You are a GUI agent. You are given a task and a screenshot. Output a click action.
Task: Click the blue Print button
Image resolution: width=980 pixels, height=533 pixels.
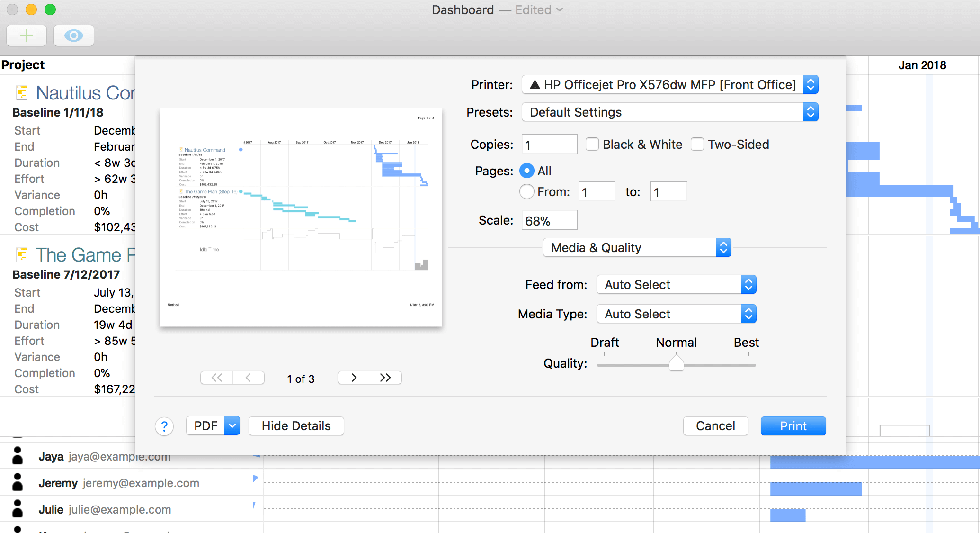coord(793,426)
